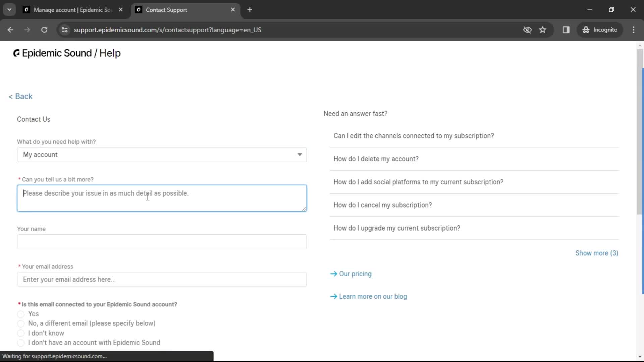Select 'I don't have an account' radio option
This screenshot has height=362, width=644.
click(21, 343)
